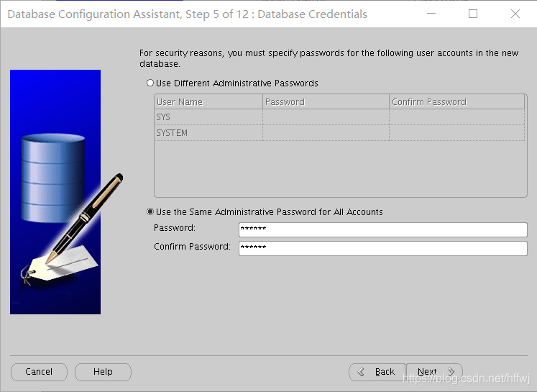Screen dimensions: 537x392
Task: Proceed with the Next button
Action: (434, 372)
